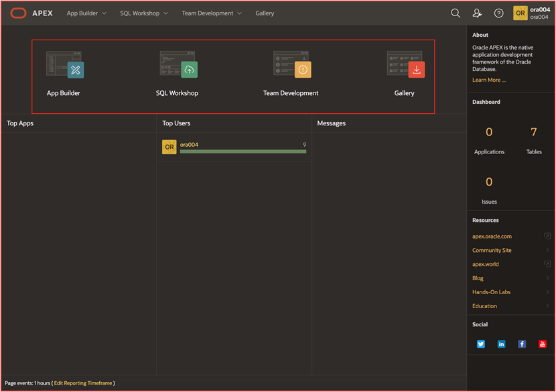This screenshot has height=392, width=556.
Task: Click the chevron beside Education
Action: 547,306
